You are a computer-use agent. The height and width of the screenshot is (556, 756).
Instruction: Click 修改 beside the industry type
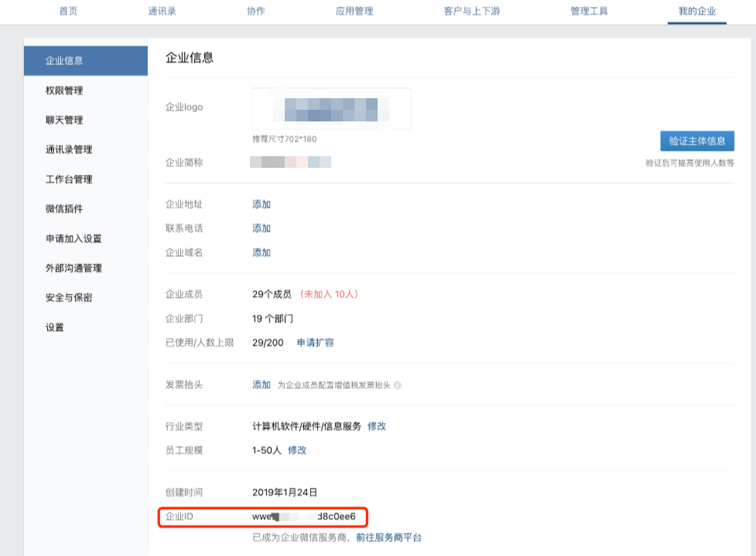[377, 426]
